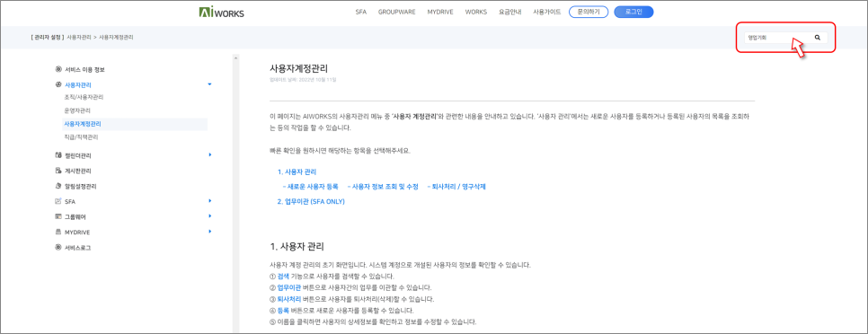This screenshot has width=868, height=334.
Task: Open 사용가이드 in the top navigation
Action: (547, 12)
